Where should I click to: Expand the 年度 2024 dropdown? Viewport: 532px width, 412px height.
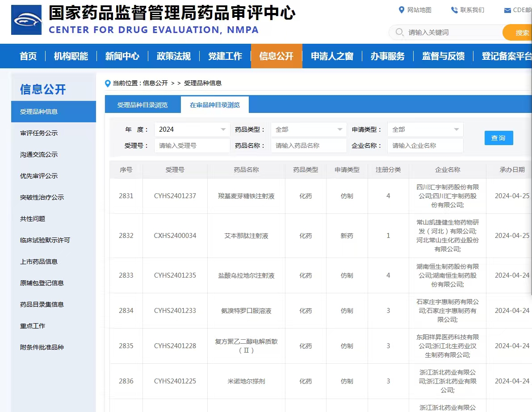[x=192, y=129]
